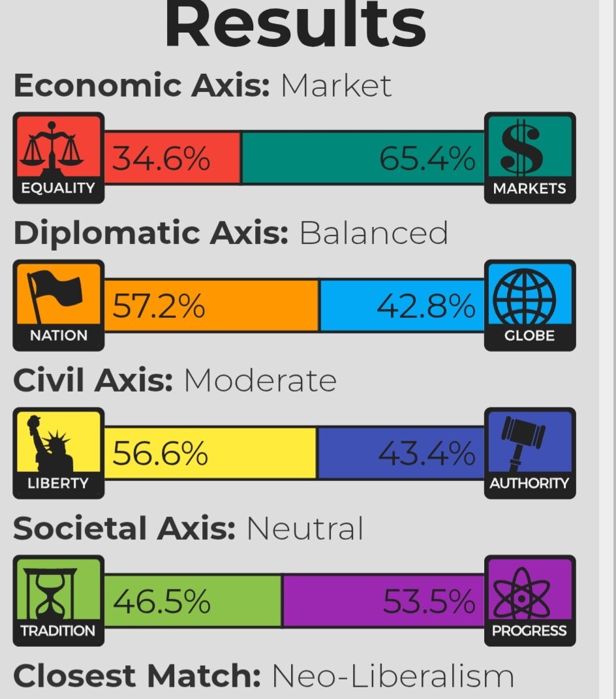Click the Economic Axis: Market label
The width and height of the screenshot is (616, 699).
(202, 85)
